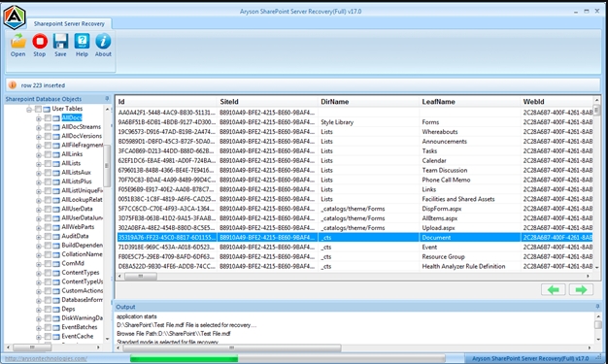Expand the AllLookupRelat tree node

[39, 200]
